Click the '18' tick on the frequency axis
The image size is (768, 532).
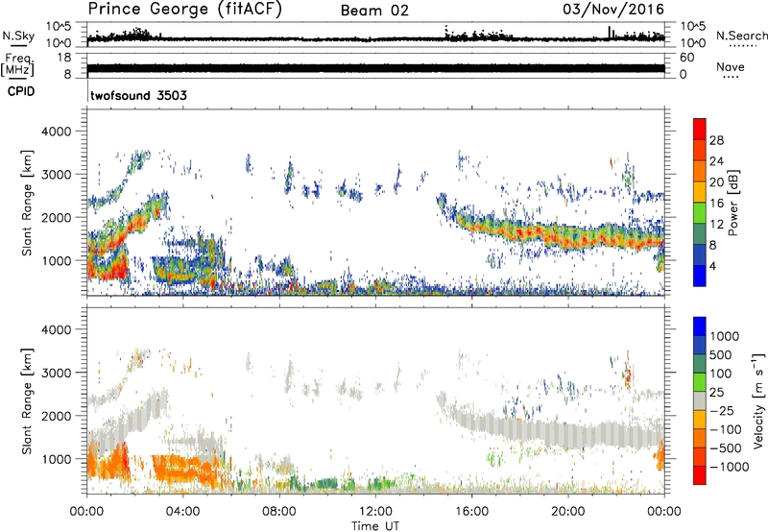tap(64, 58)
